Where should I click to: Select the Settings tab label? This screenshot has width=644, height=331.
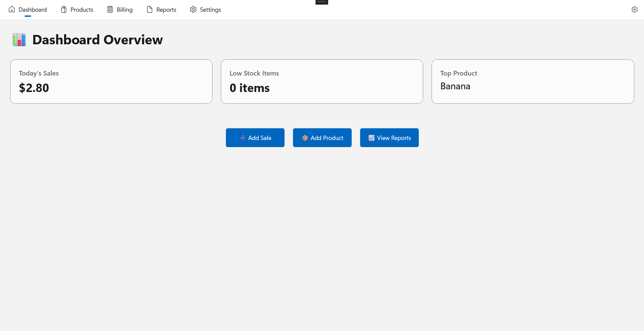coord(210,10)
